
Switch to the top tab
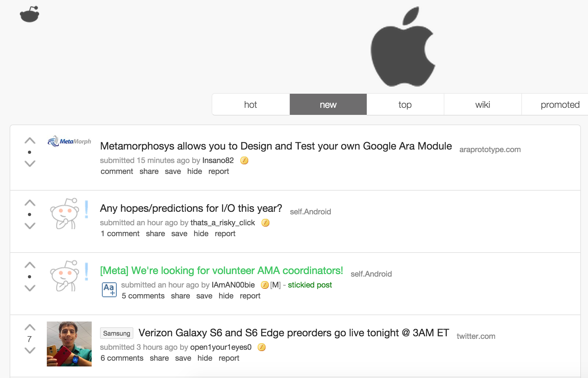[x=405, y=105]
